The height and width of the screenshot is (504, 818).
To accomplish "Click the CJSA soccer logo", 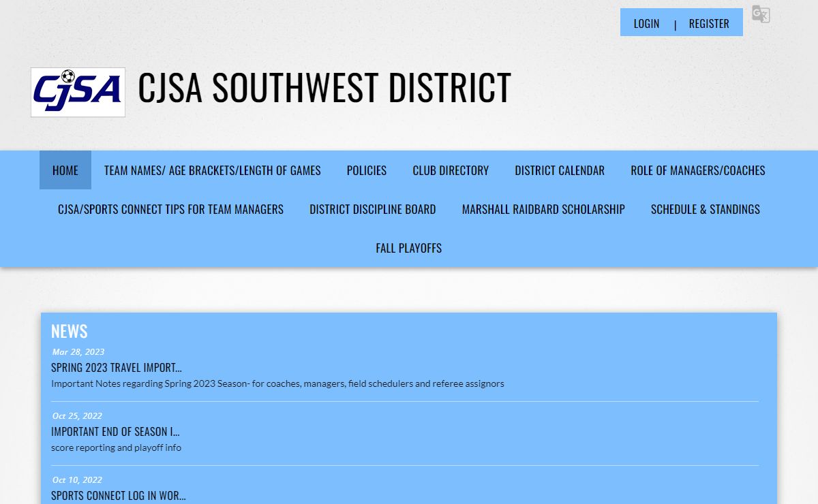I will click(x=78, y=92).
